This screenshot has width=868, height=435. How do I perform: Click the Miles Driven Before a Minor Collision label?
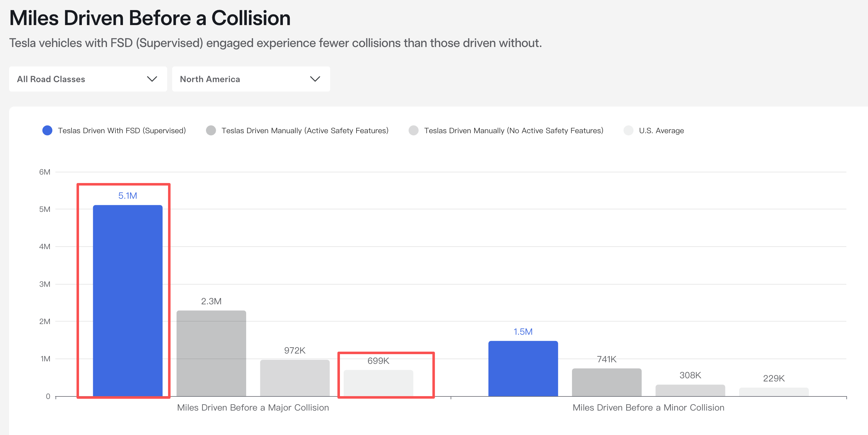(x=648, y=407)
